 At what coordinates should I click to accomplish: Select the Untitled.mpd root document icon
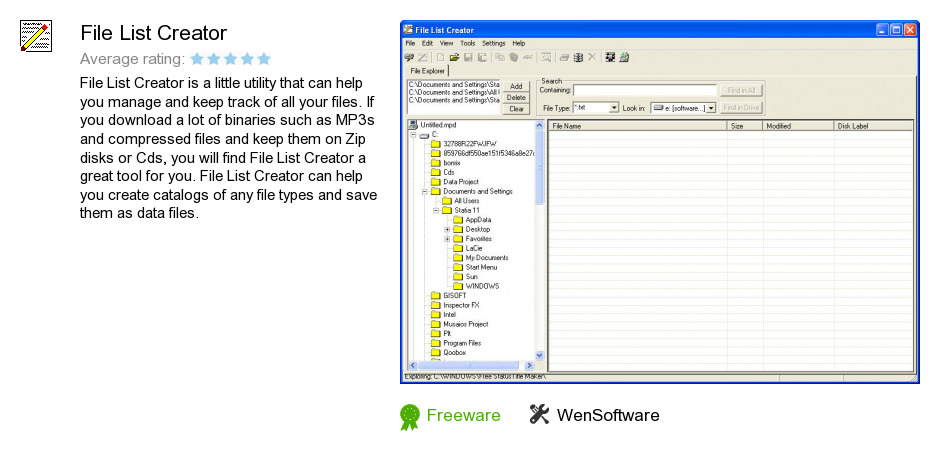pos(412,125)
